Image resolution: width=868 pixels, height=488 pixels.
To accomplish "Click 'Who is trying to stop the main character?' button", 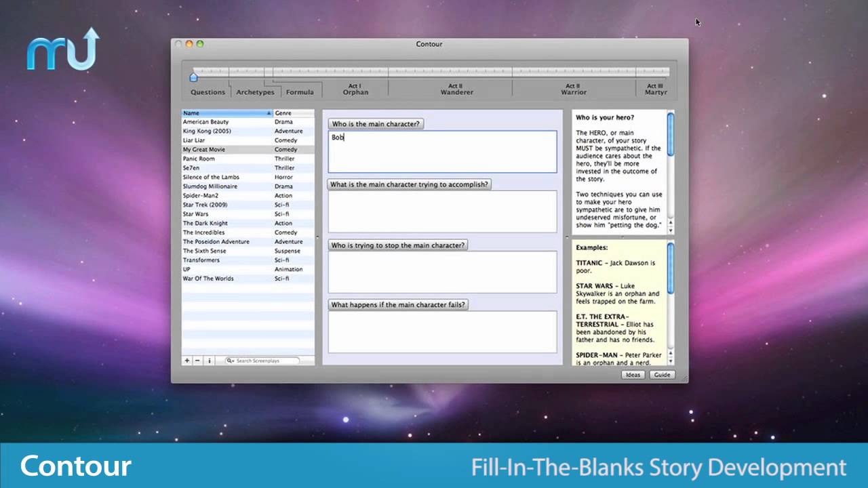I will [398, 245].
